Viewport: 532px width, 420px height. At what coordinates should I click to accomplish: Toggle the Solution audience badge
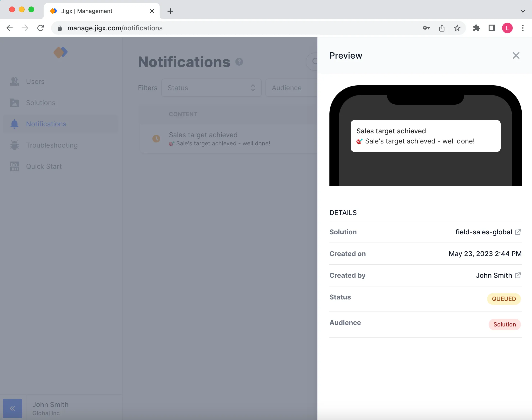coord(504,324)
